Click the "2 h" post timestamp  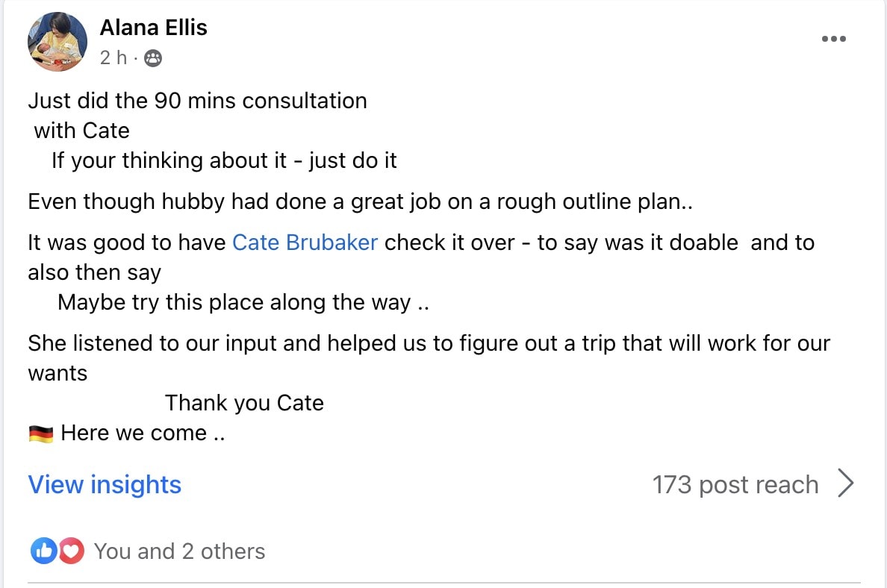[113, 58]
